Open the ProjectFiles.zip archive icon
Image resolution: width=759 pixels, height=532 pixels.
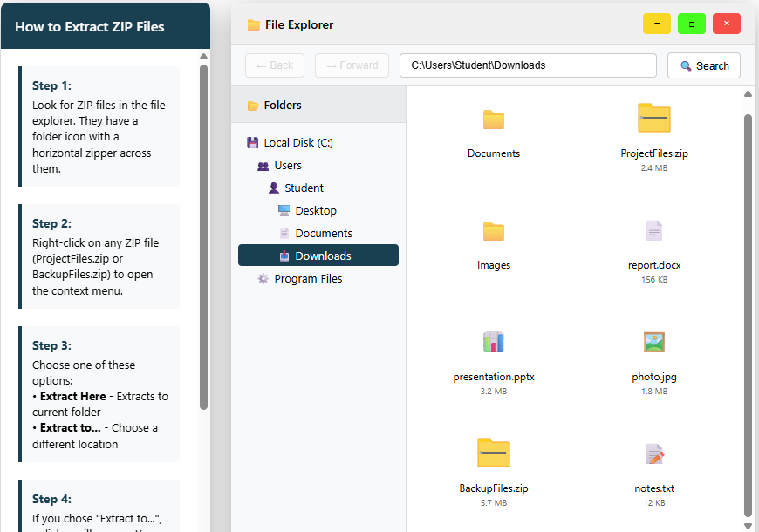click(x=653, y=118)
